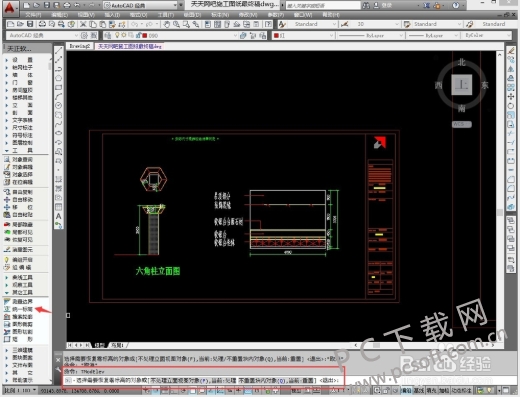This screenshot has height=397, width=520.
Task: Open the Standard text style dropdown
Action: tap(315, 24)
